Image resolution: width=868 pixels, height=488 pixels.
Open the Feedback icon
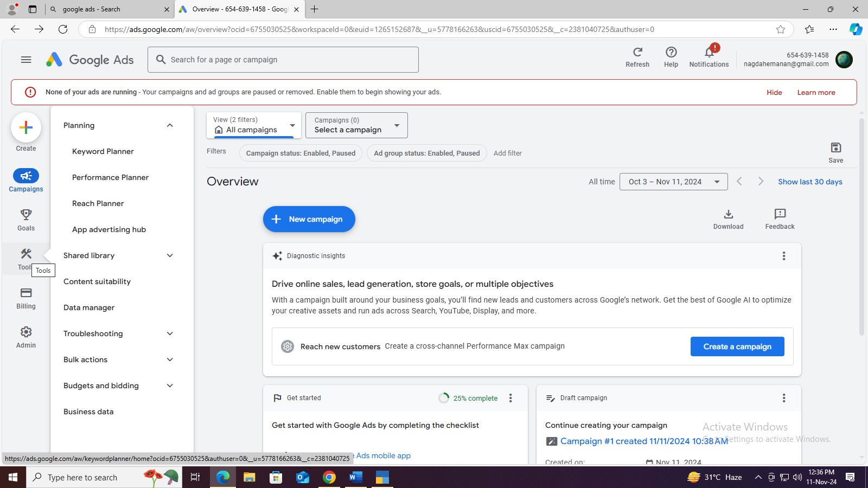coord(780,214)
